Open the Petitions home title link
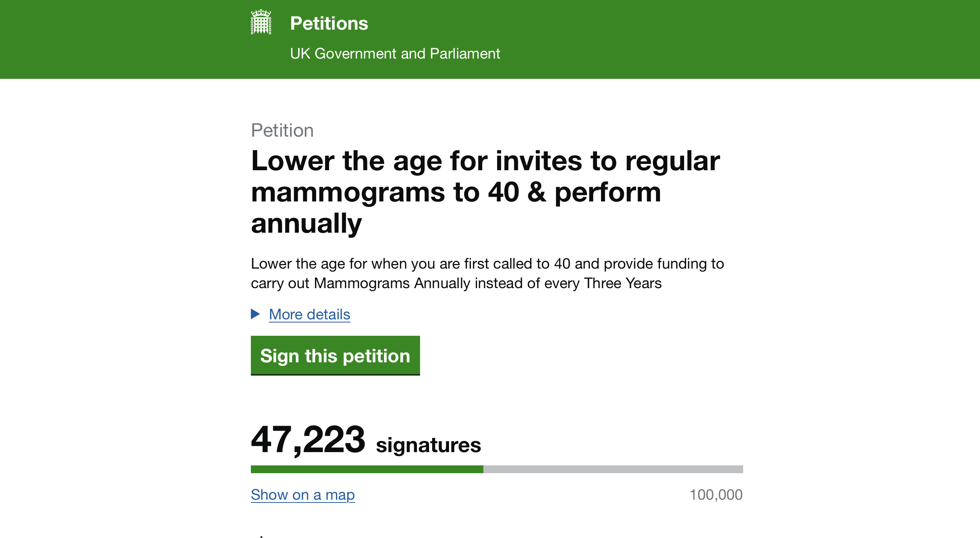The height and width of the screenshot is (538, 980). pos(329,23)
